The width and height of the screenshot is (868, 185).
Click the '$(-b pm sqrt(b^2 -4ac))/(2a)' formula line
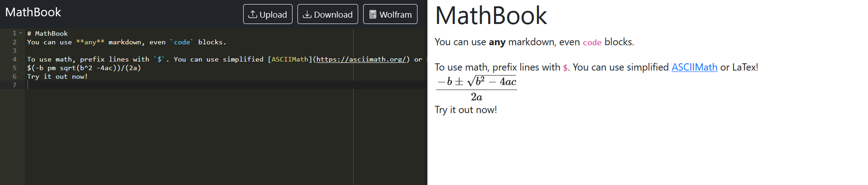(84, 68)
